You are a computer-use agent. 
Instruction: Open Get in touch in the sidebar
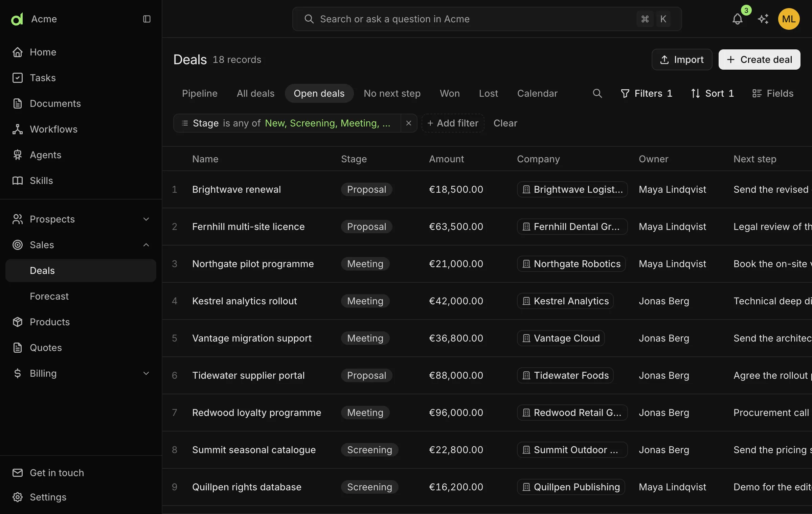pyautogui.click(x=81, y=473)
